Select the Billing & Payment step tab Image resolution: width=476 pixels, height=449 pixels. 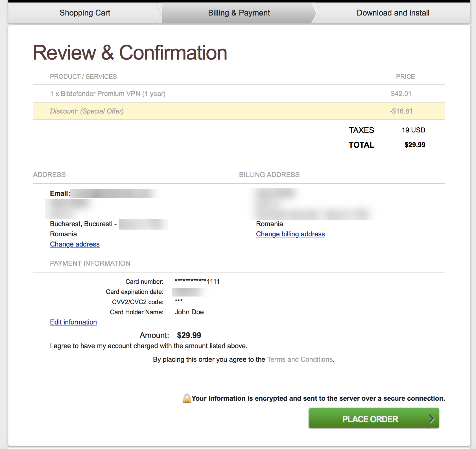(x=239, y=13)
